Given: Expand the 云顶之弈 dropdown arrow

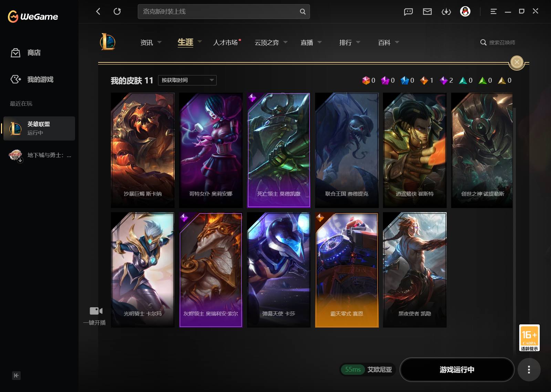Looking at the screenshot, I should tap(285, 42).
